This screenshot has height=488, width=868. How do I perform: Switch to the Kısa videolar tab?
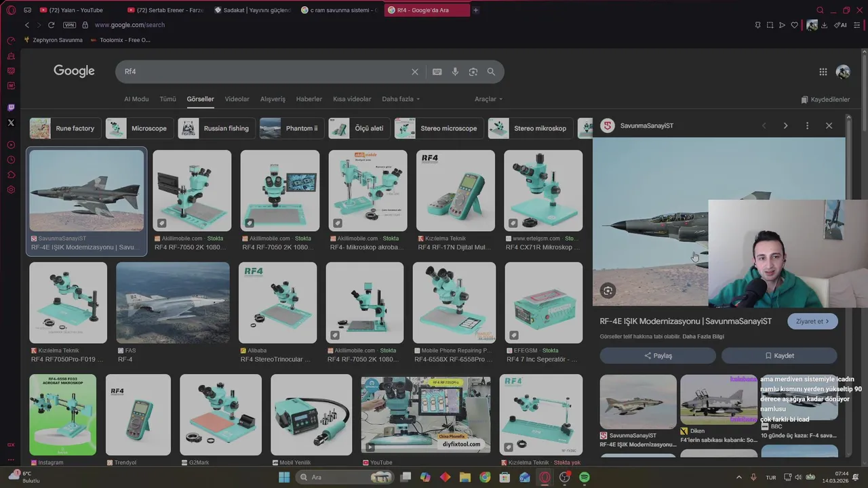[352, 99]
